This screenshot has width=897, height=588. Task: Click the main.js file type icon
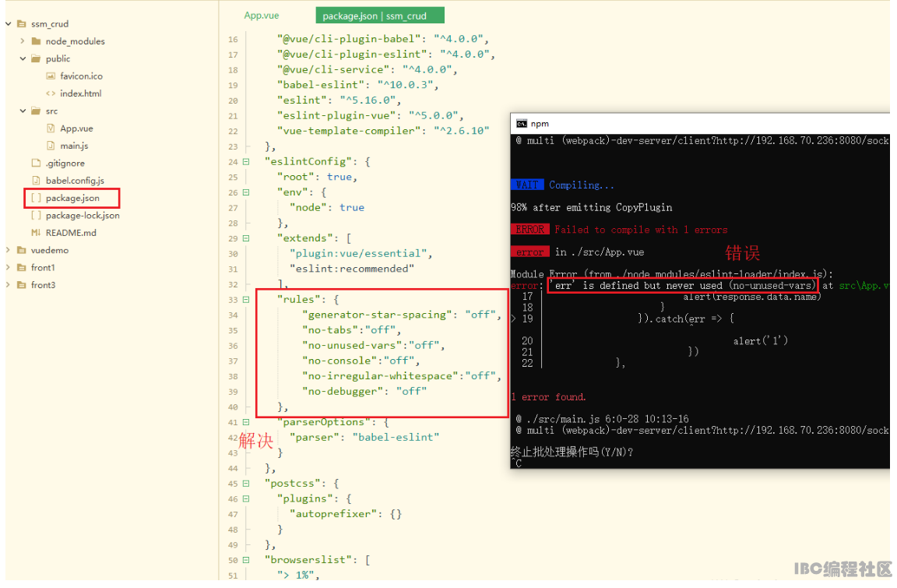point(51,146)
